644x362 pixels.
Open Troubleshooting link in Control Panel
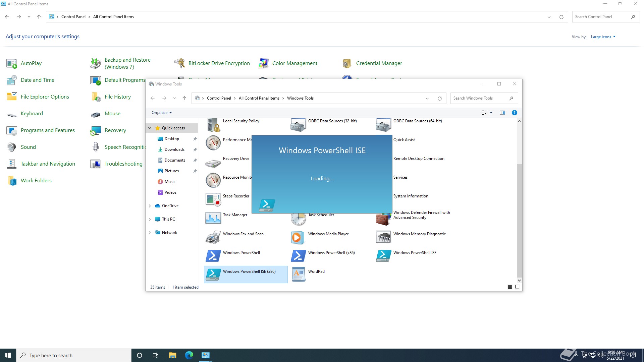(123, 164)
